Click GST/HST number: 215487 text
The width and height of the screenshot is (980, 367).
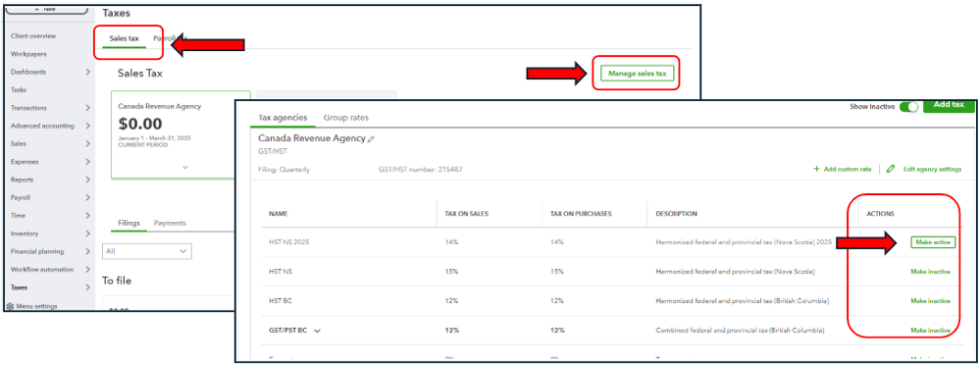pos(421,170)
